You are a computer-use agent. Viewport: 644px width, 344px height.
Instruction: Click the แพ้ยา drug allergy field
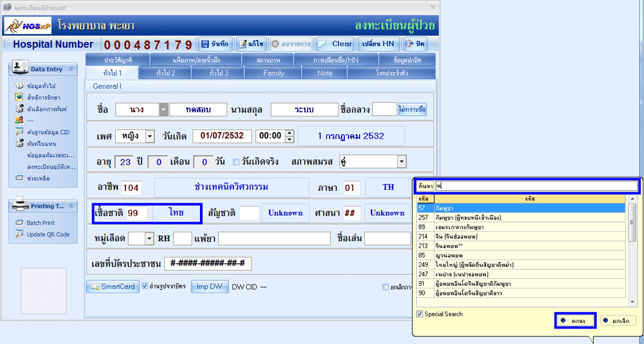click(275, 238)
